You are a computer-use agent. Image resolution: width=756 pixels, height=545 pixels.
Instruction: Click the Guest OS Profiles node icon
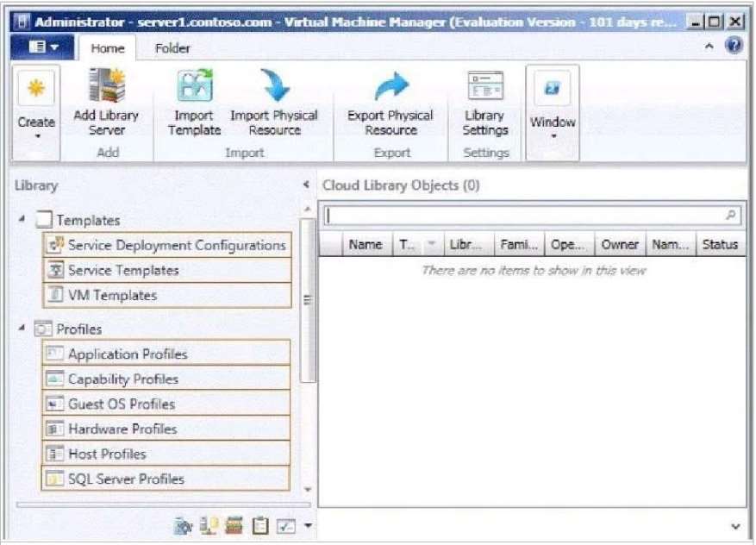click(55, 404)
